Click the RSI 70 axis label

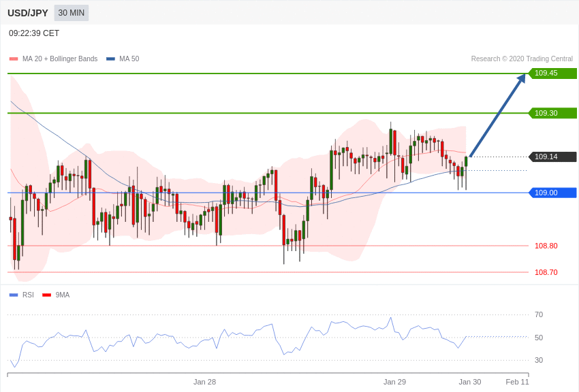(x=539, y=314)
